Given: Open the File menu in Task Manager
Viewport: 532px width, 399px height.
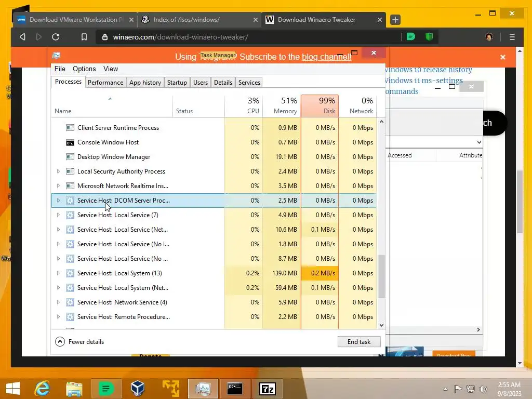Looking at the screenshot, I should click(60, 69).
